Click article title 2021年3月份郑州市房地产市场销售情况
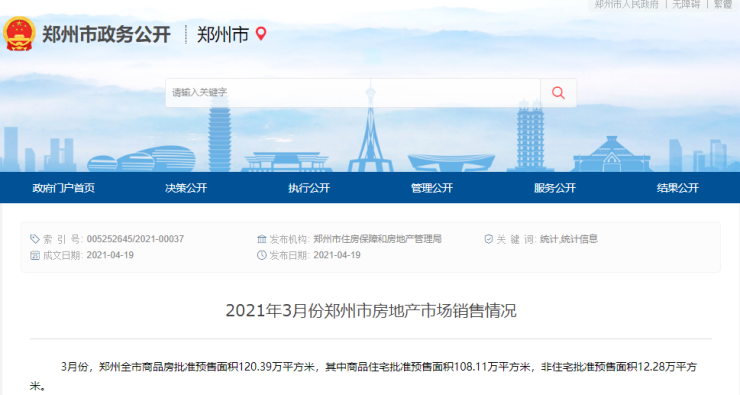The height and width of the screenshot is (395, 740). (x=370, y=311)
